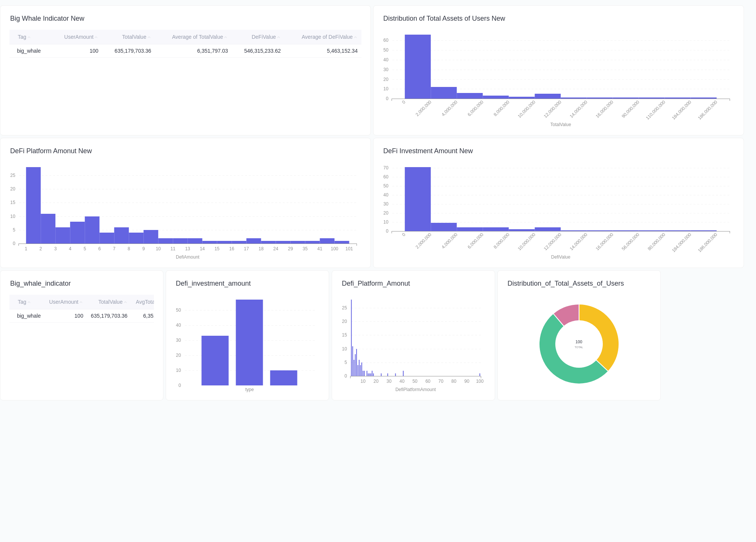Open sorting options for Average of TotalValue
The width and height of the screenshot is (756, 542).
point(226,37)
